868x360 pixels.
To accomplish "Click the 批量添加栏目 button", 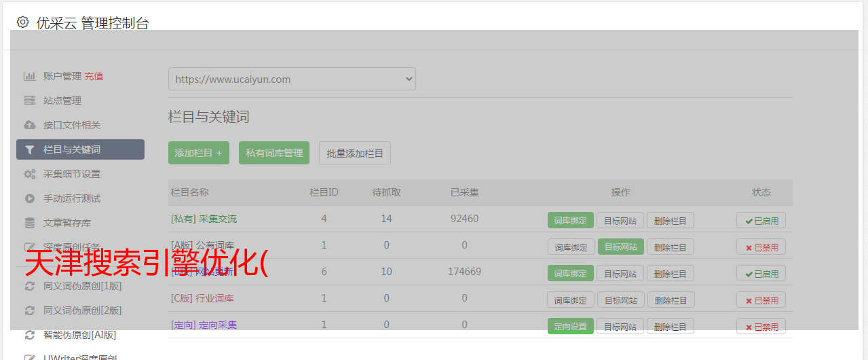I will click(x=355, y=153).
